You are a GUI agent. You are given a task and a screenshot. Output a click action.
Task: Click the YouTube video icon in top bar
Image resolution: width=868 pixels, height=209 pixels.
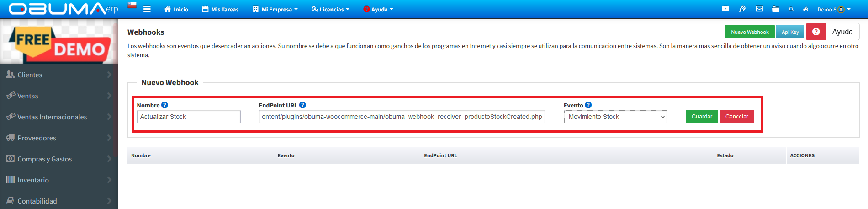[725, 9]
